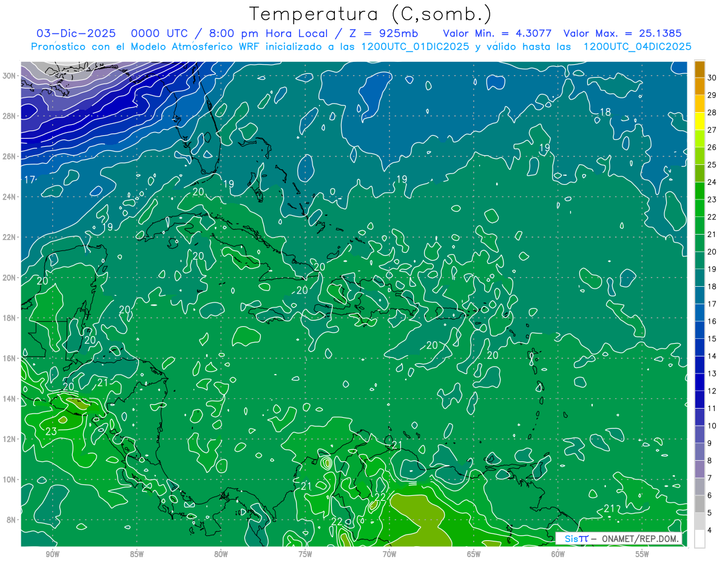
Task: Select the dark orange swatch above 30
Action: click(699, 70)
